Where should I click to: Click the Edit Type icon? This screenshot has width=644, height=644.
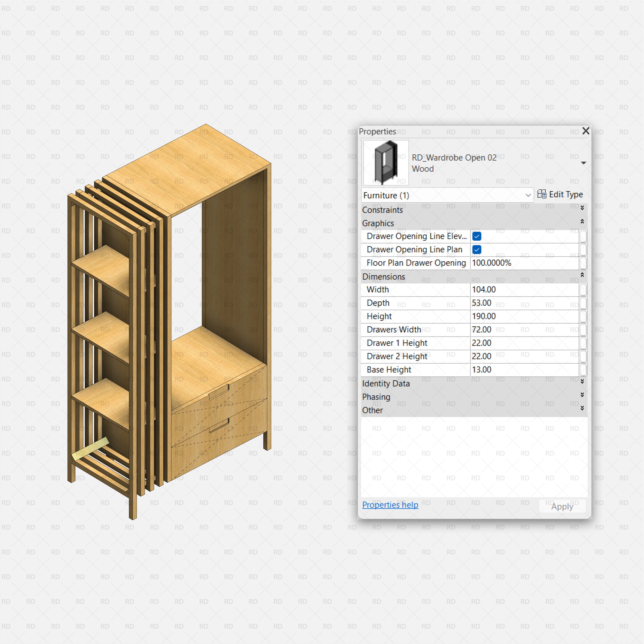point(542,194)
